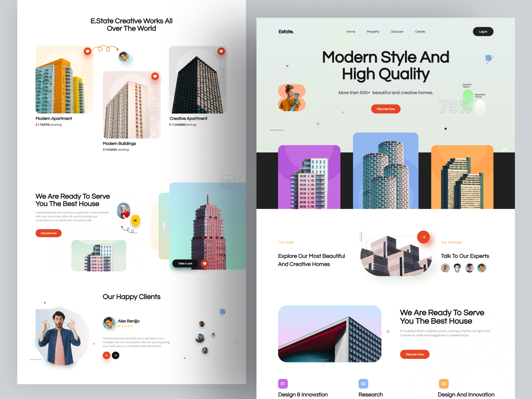Click the left arrow under Alex Benjjo's review
Image resolution: width=532 pixels, height=399 pixels.
coord(106,356)
